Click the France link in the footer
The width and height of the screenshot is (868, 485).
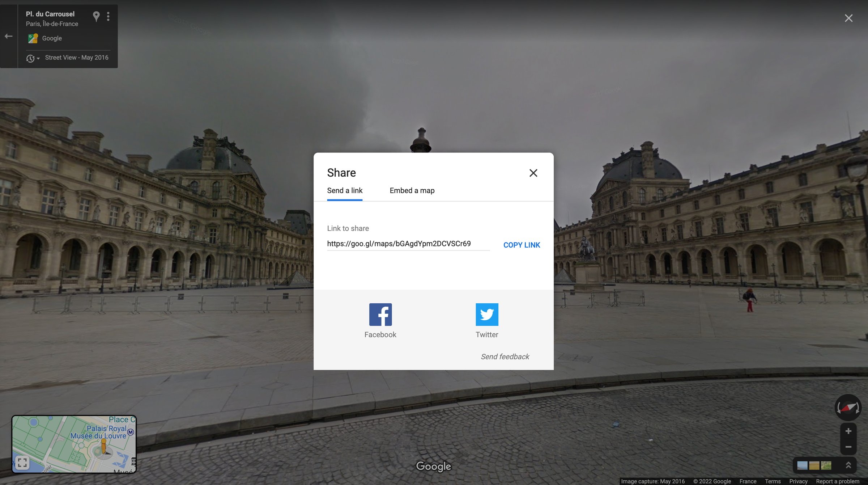tap(748, 481)
